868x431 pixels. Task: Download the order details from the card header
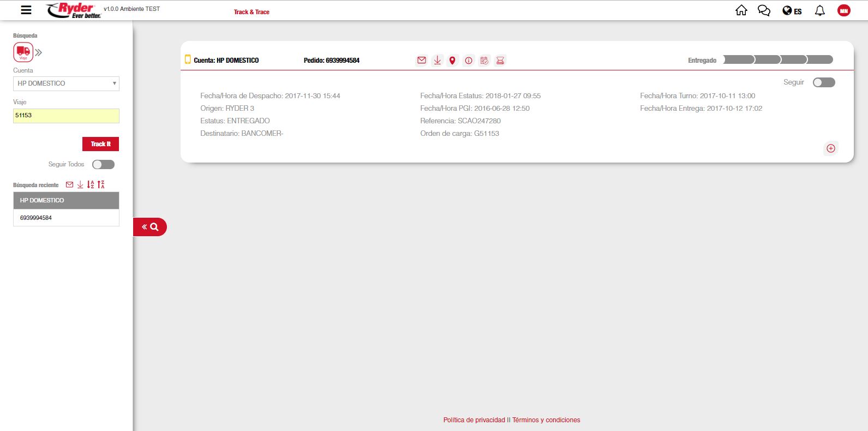pyautogui.click(x=437, y=61)
